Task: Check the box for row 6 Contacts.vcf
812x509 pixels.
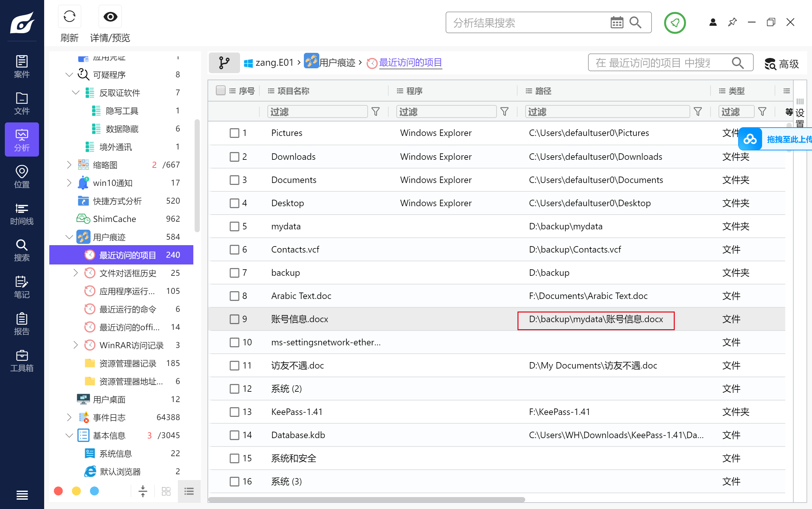Action: pos(234,249)
